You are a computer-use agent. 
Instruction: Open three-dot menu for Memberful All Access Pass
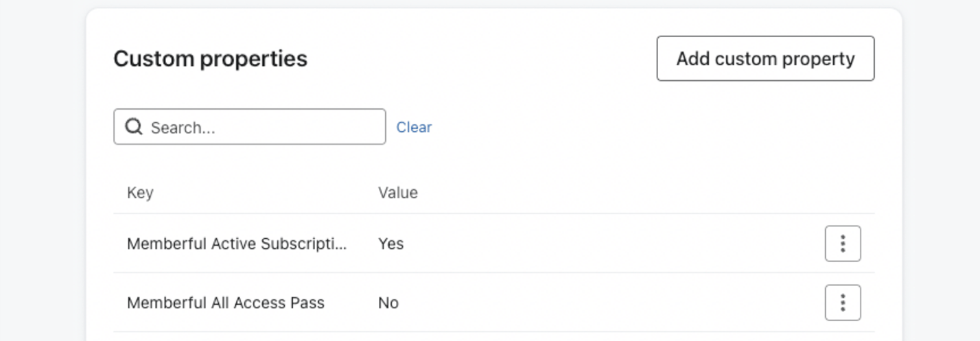coord(842,303)
